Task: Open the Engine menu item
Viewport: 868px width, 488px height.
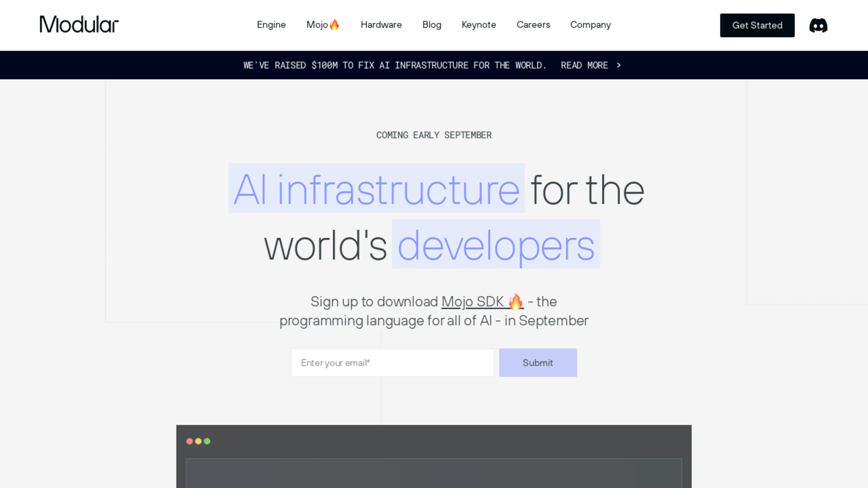Action: pyautogui.click(x=271, y=25)
